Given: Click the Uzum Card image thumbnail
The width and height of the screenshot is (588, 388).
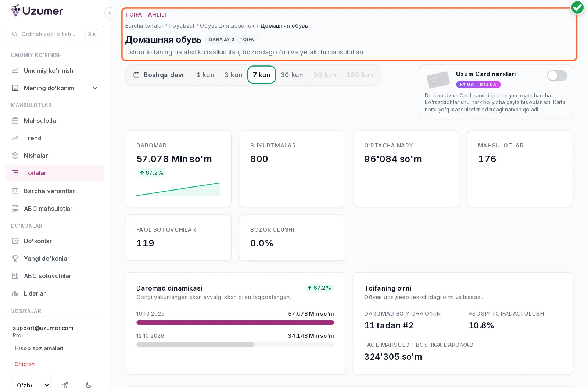Looking at the screenshot, I should pos(438,79).
